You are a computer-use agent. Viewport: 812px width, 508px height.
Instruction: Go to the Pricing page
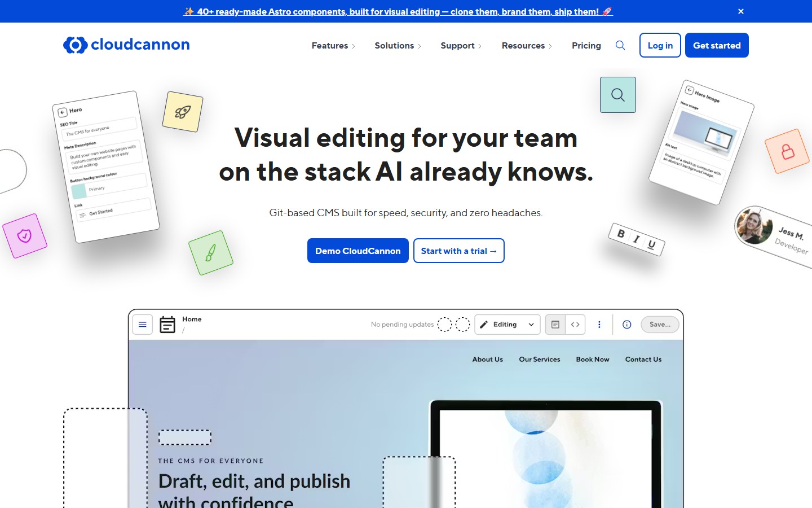[586, 46]
